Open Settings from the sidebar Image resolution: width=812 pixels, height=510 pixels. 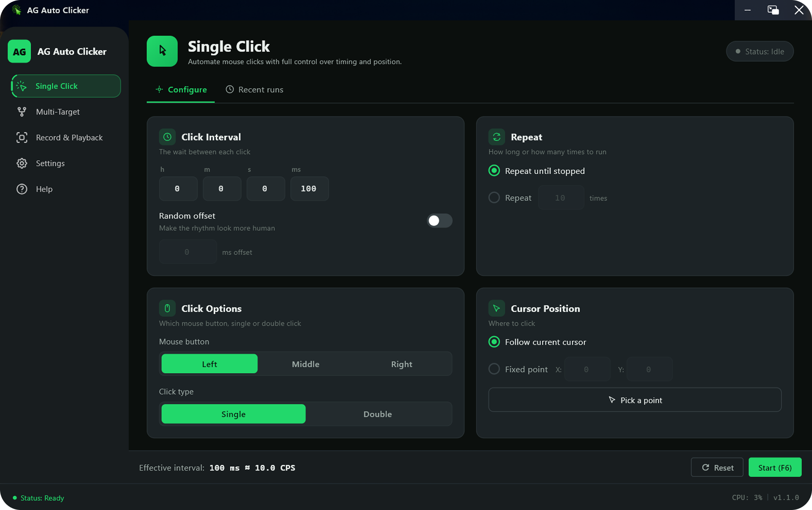pos(66,163)
